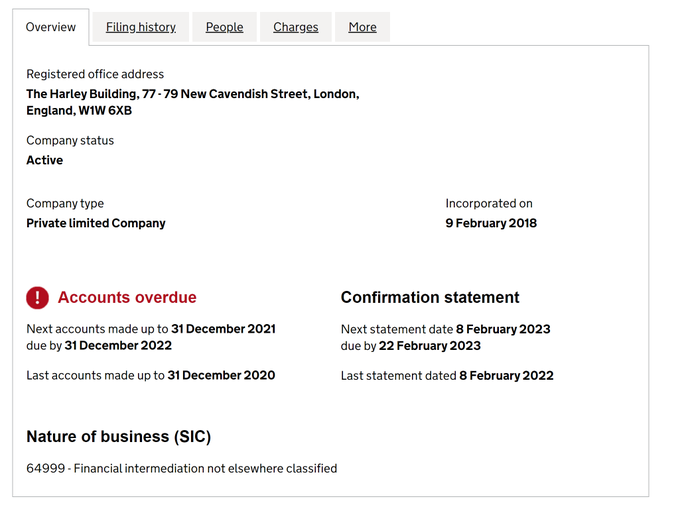The height and width of the screenshot is (505, 680).
Task: Switch to the Overview tab
Action: coord(51,27)
